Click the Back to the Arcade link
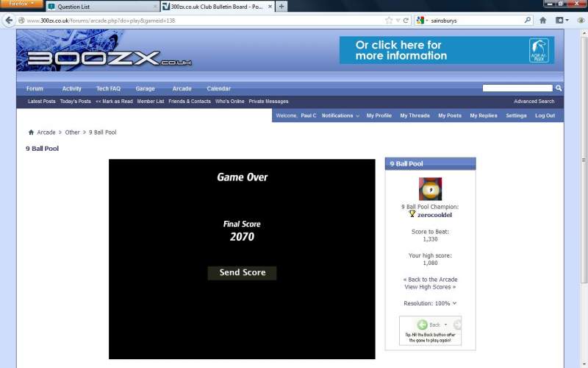Image resolution: width=588 pixels, height=368 pixels. (430, 280)
